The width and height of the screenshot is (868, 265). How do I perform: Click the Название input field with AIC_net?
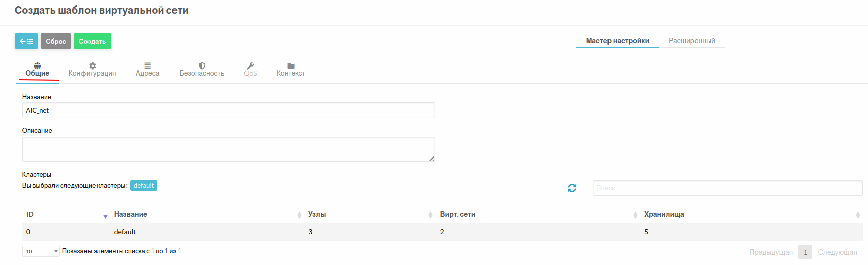coord(228,110)
